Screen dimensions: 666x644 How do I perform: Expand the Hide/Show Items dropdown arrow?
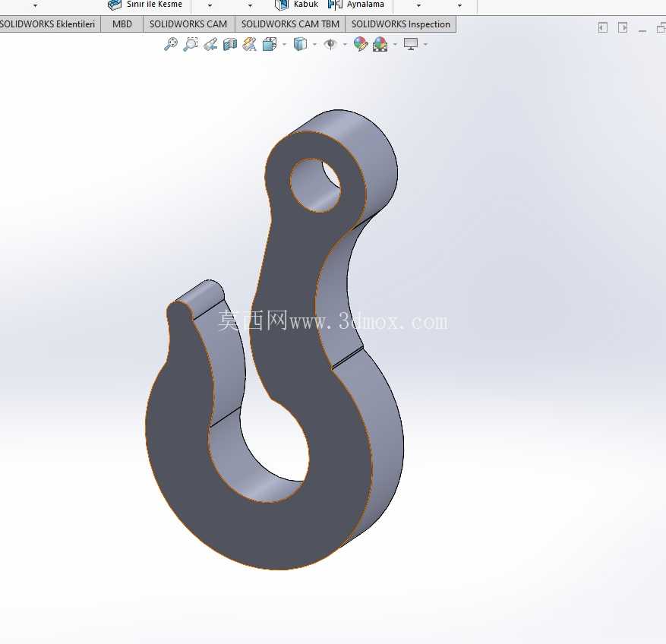[345, 44]
